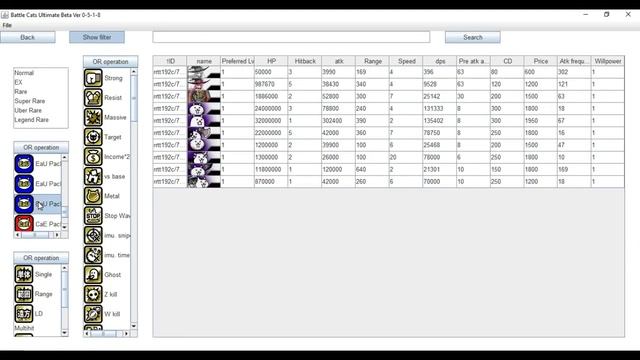Select the Range attack type icon
Screen dimensions: 640x360
[x=24, y=294]
